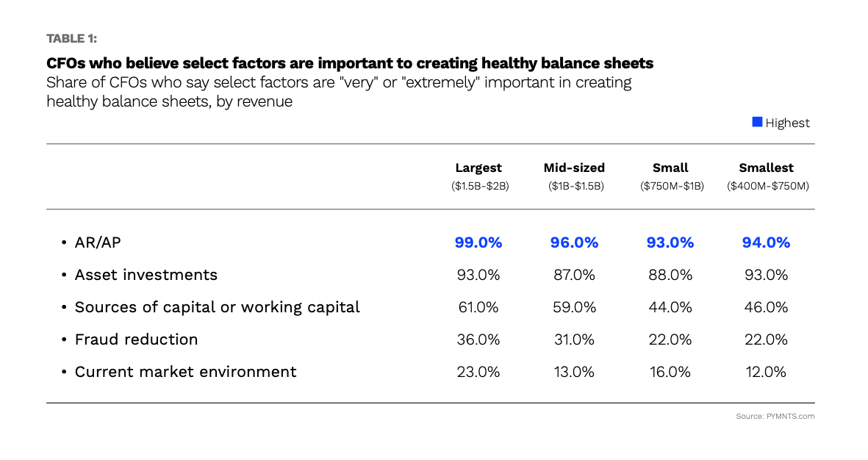Click the 31.0% Fraud reduction value

click(x=574, y=339)
